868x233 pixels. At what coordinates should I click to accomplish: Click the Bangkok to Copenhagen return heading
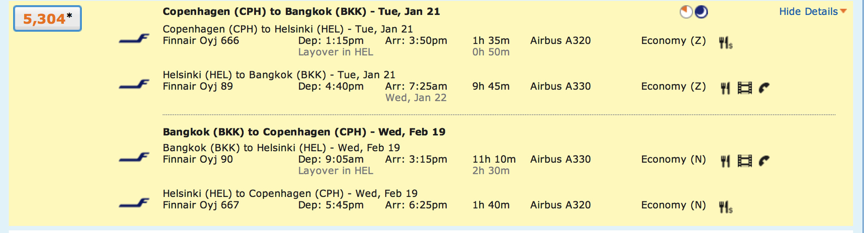pos(304,132)
